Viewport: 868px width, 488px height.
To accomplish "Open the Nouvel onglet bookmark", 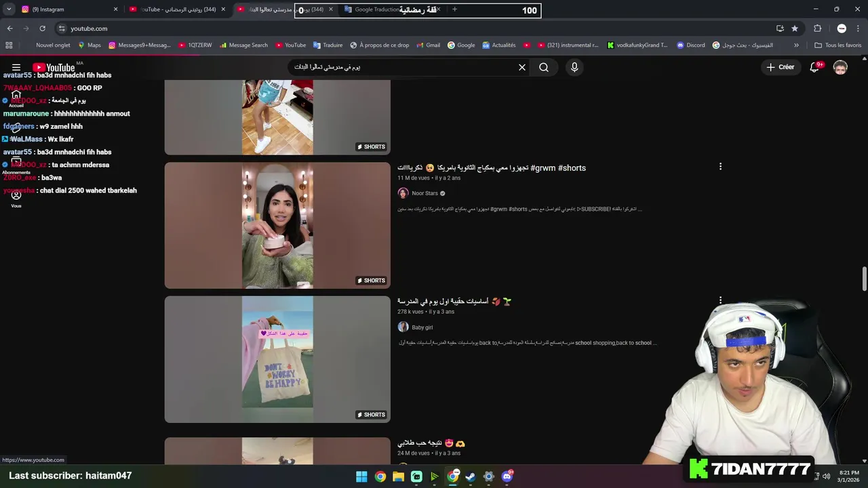I will tap(53, 45).
